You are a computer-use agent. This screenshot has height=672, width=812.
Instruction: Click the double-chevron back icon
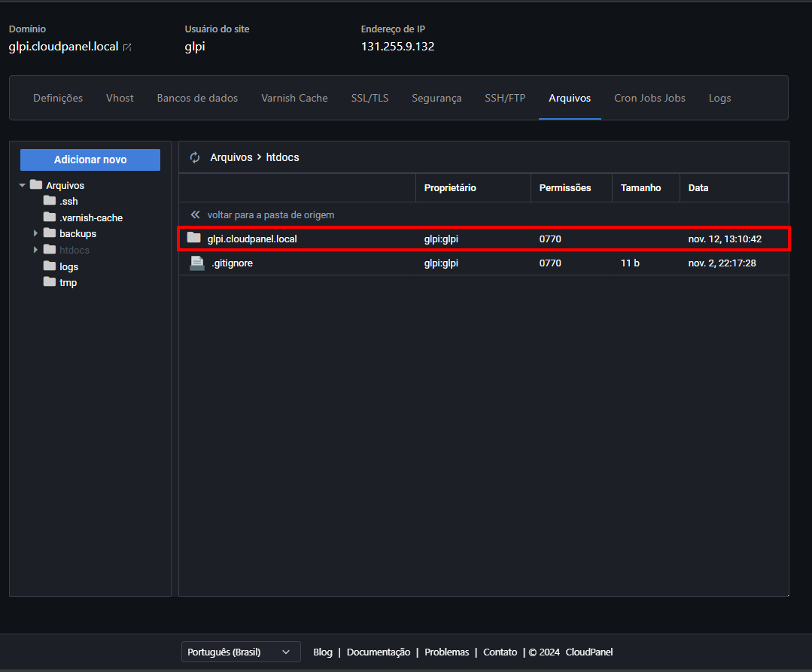click(x=196, y=214)
